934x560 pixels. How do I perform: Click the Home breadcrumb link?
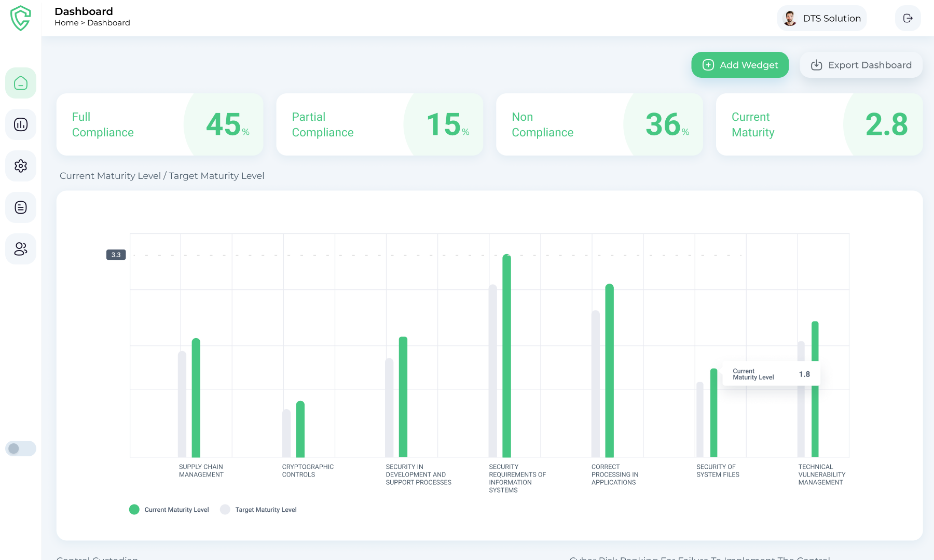[x=66, y=23]
